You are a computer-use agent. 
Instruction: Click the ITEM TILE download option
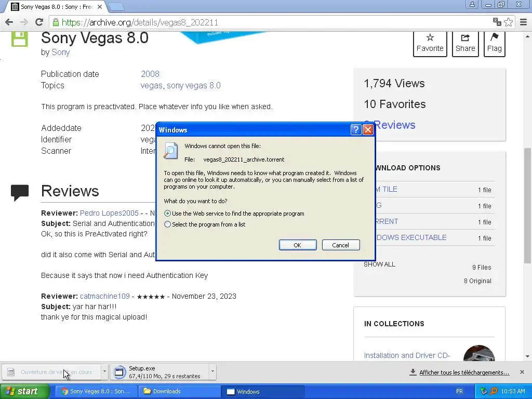click(387, 189)
